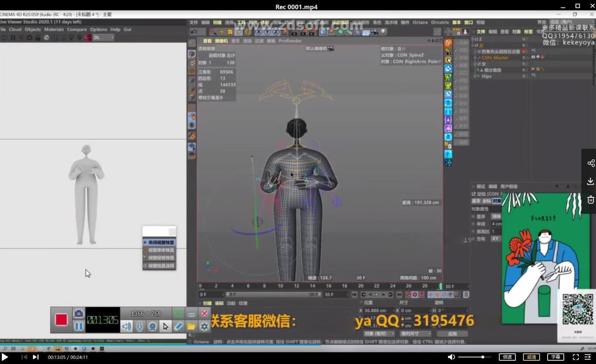Click the share icon on the right sidebar

(x=590, y=163)
